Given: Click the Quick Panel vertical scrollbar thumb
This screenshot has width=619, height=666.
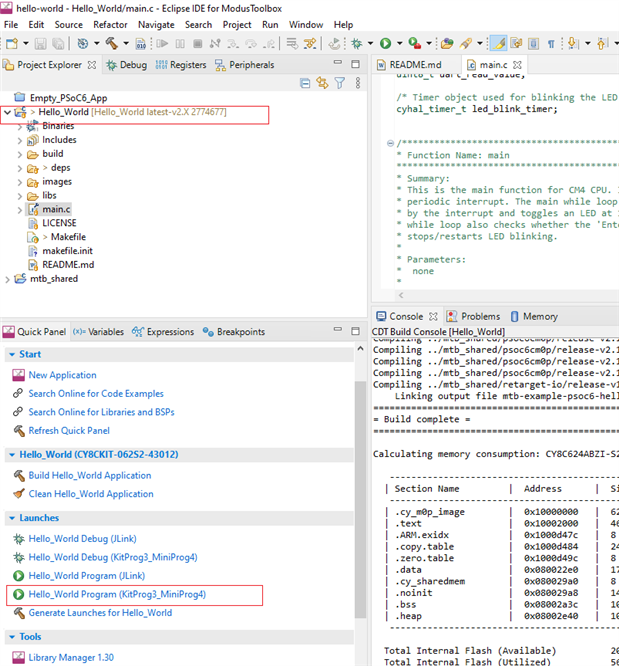Looking at the screenshot, I should pos(360,500).
